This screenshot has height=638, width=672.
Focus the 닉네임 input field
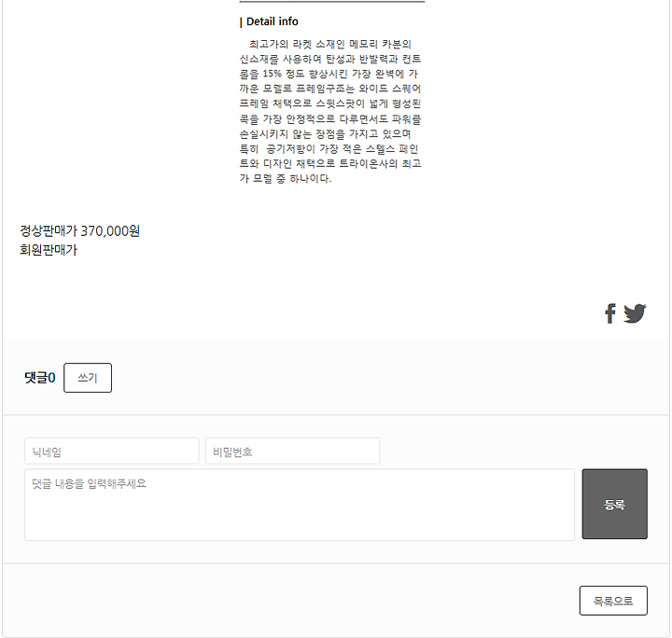click(x=112, y=451)
